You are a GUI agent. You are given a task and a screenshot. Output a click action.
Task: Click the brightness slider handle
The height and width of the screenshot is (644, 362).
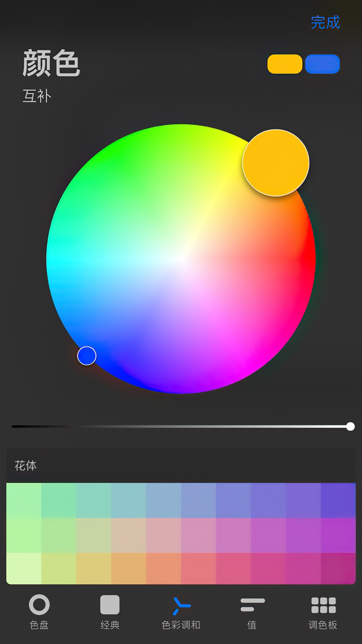[350, 427]
